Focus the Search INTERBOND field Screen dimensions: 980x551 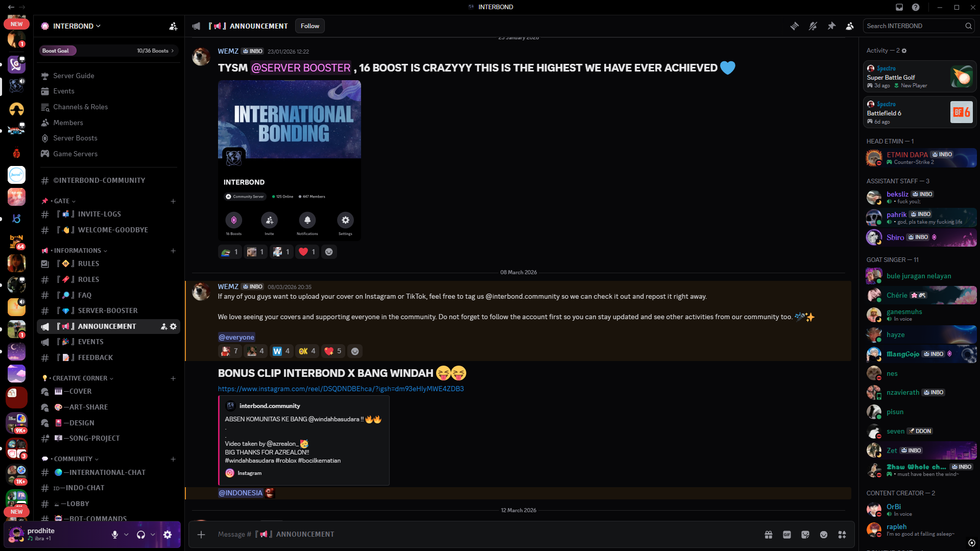[x=919, y=26]
